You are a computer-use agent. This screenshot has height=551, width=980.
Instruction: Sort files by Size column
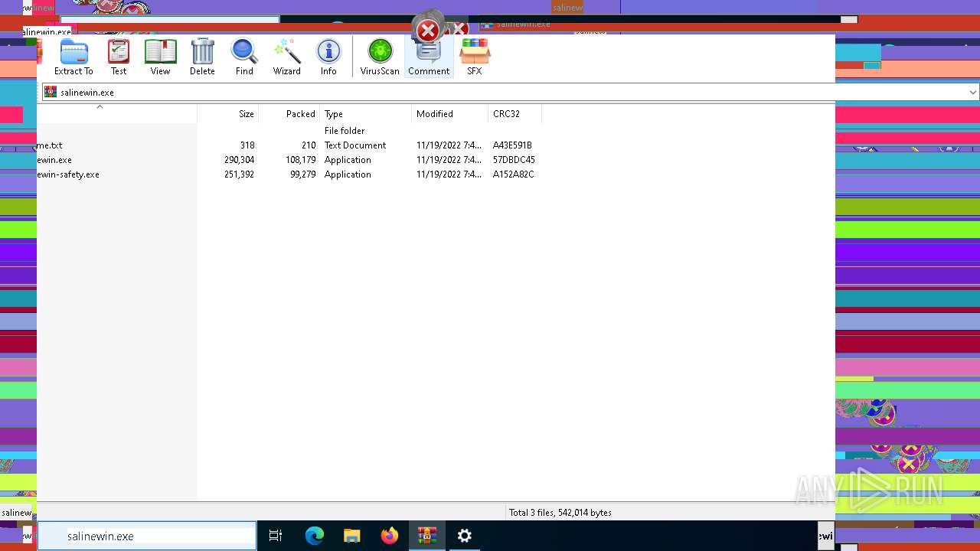pos(228,114)
